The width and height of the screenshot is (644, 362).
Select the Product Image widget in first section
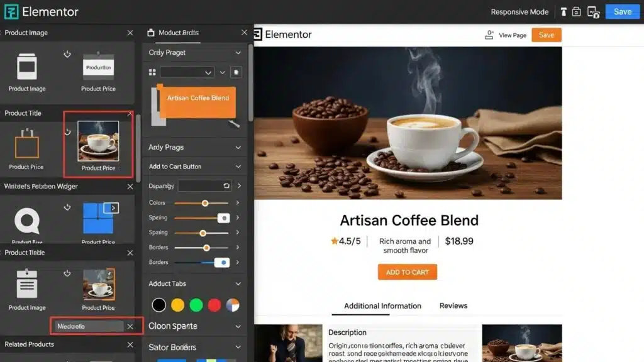(x=27, y=72)
